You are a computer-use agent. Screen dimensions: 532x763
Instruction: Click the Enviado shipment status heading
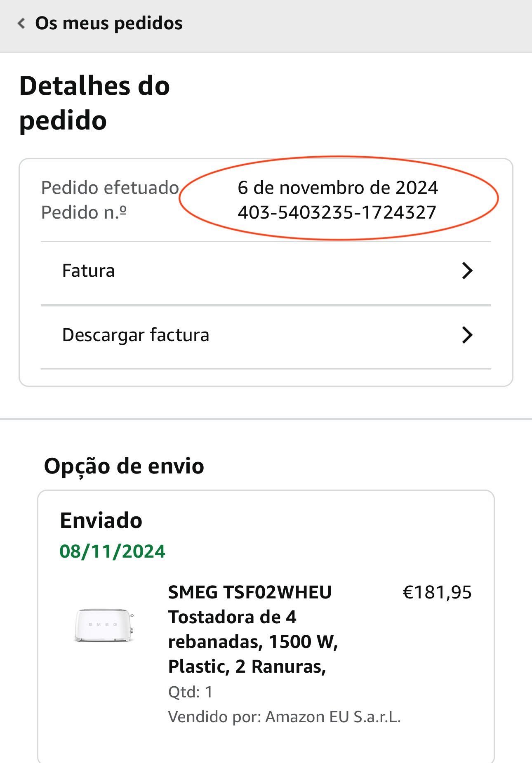tap(101, 520)
